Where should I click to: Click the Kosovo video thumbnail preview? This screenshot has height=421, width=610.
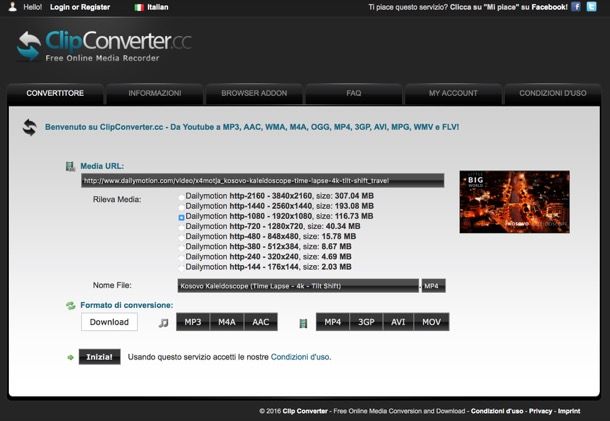click(515, 202)
